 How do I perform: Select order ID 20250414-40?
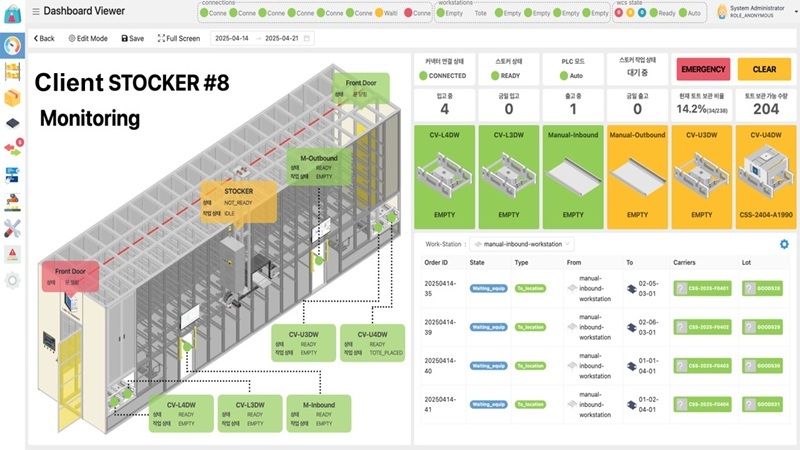440,366
